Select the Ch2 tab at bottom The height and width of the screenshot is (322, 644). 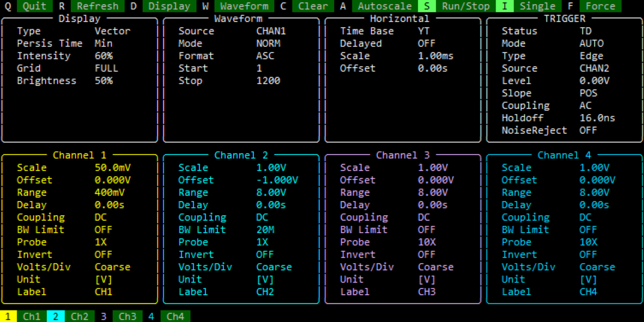(x=79, y=316)
